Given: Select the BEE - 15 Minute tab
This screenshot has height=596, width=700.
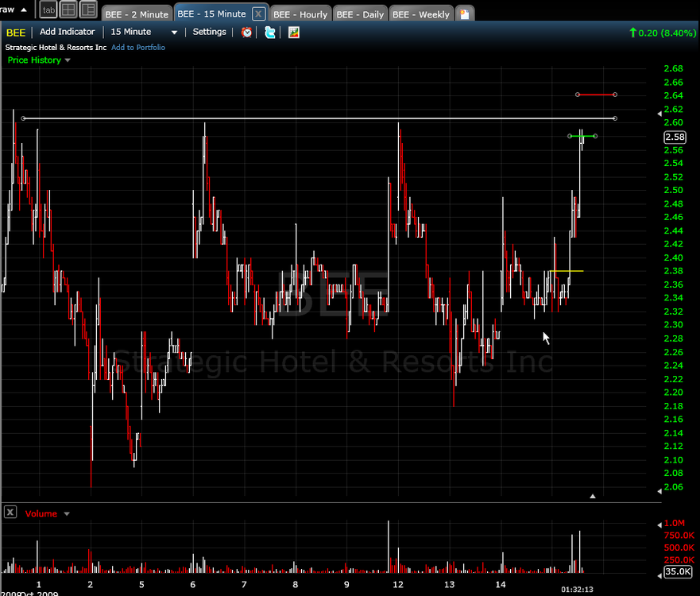Looking at the screenshot, I should (211, 14).
